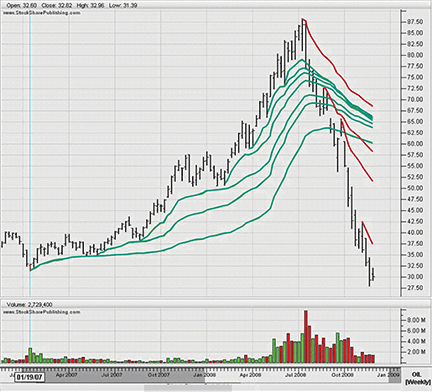The height and width of the screenshot is (392, 432).
Task: Click the 65.00 price axis label
Action: tap(415, 121)
